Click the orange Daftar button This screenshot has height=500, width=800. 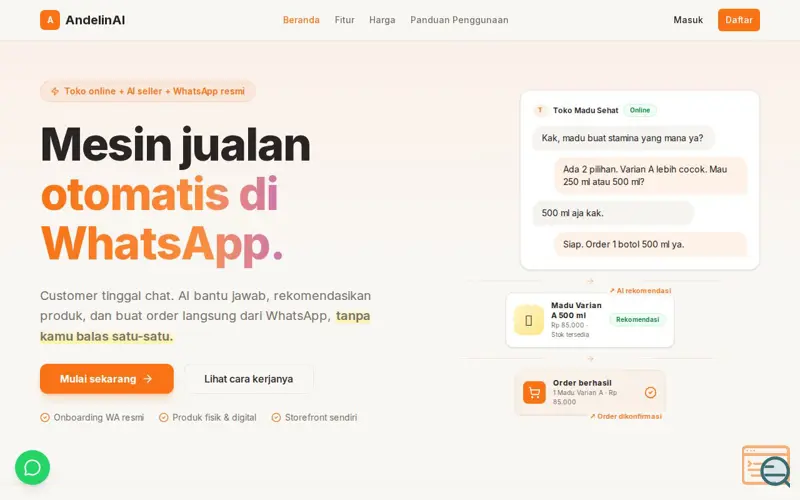(739, 20)
